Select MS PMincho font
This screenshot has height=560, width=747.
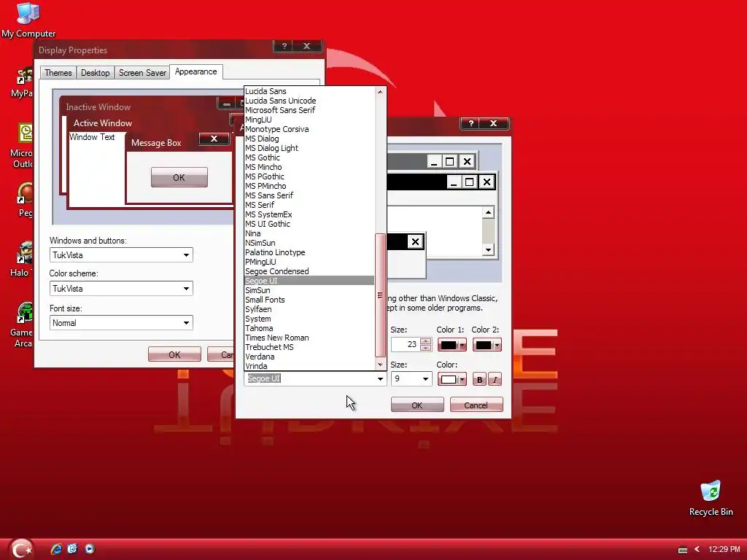click(309, 186)
